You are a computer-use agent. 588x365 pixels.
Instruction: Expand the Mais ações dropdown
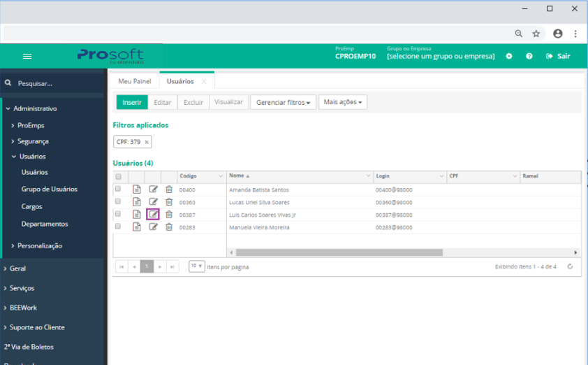click(x=342, y=102)
